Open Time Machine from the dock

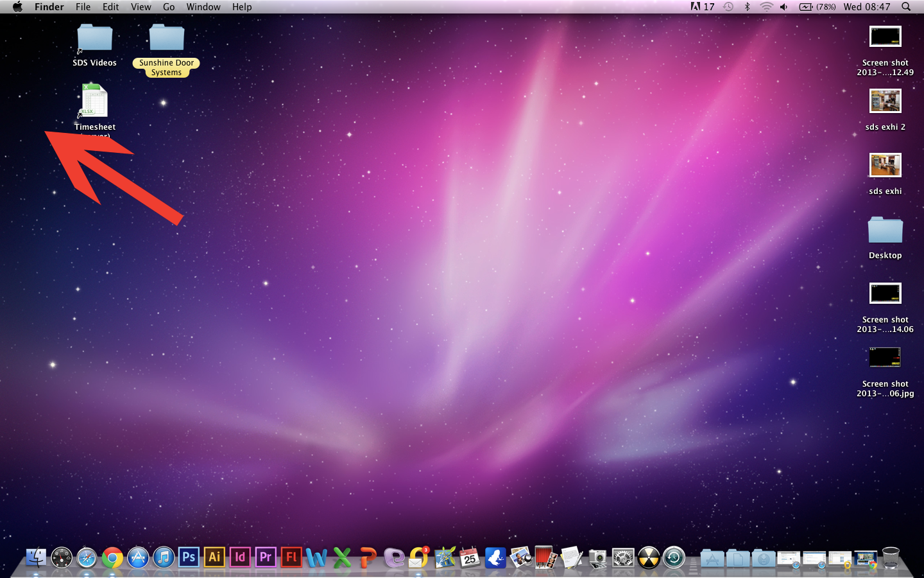click(x=674, y=557)
